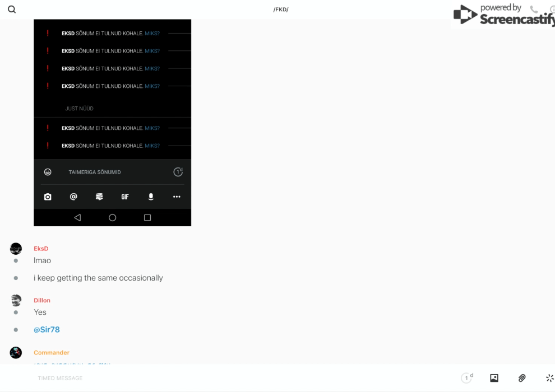Select the Dillon username label
This screenshot has width=555, height=392.
coord(42,301)
